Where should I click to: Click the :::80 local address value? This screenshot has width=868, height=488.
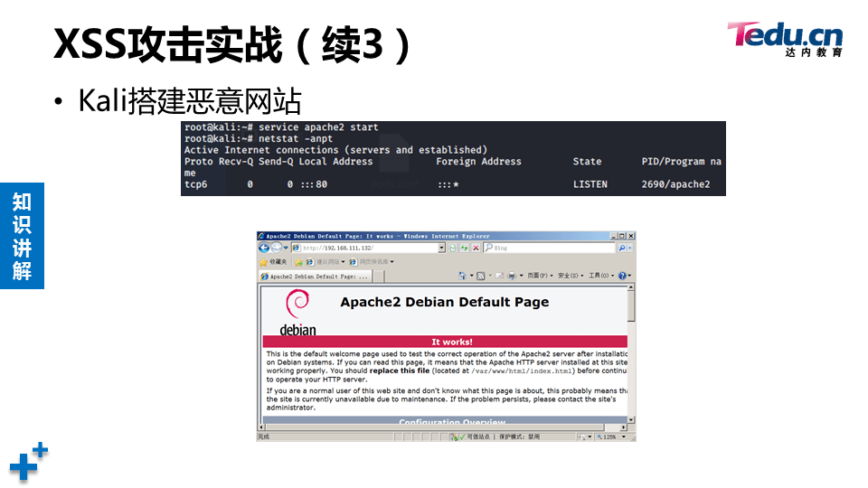pos(314,184)
